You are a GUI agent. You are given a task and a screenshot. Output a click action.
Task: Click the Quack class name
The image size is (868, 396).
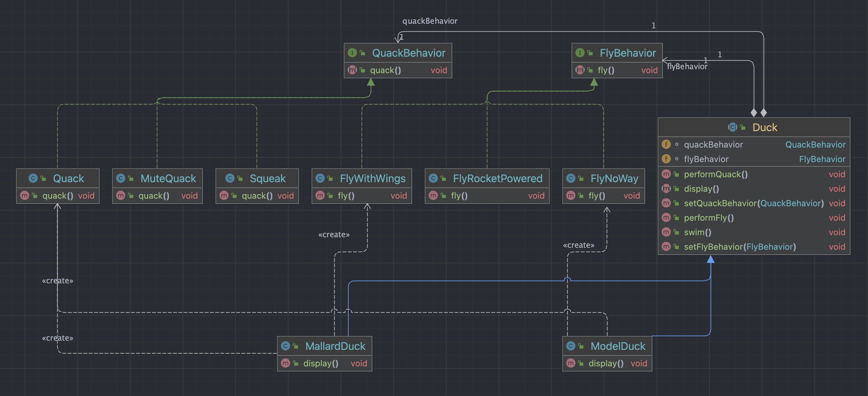pos(68,178)
